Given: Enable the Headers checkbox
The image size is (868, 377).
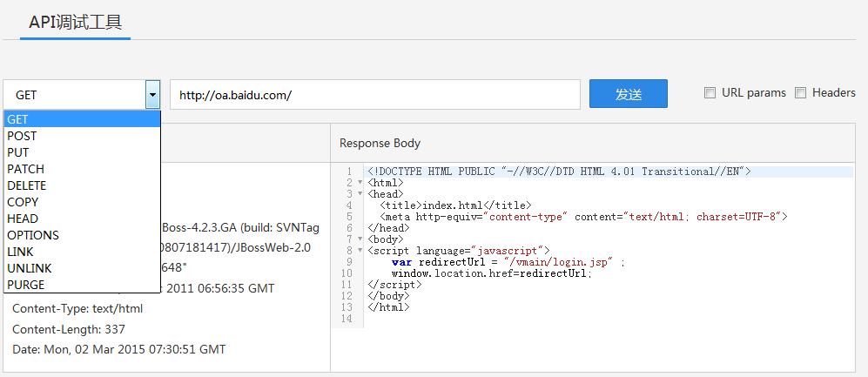Looking at the screenshot, I should (x=800, y=93).
